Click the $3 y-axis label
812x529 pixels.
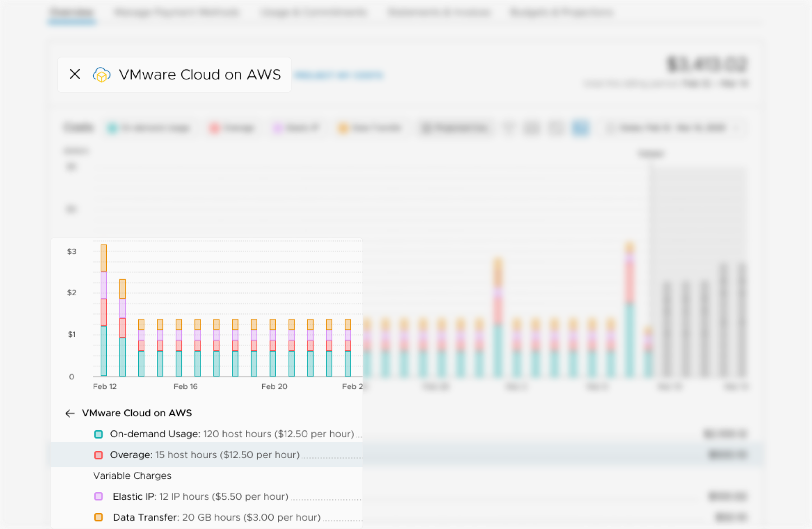pyautogui.click(x=71, y=252)
